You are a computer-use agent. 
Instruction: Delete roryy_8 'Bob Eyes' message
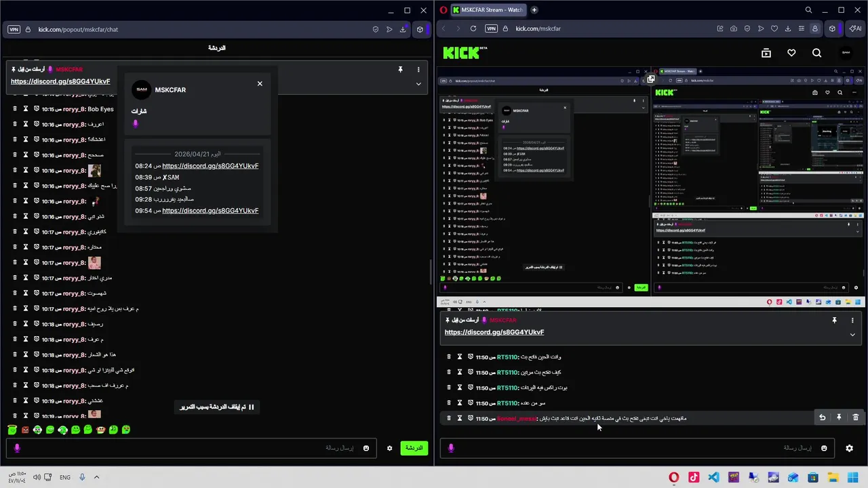15,109
